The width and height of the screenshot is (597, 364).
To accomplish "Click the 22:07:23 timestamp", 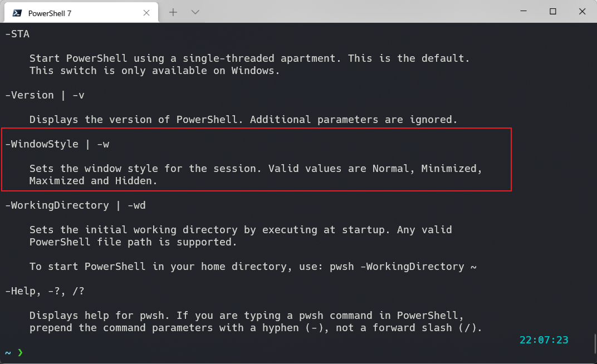I will [544, 340].
